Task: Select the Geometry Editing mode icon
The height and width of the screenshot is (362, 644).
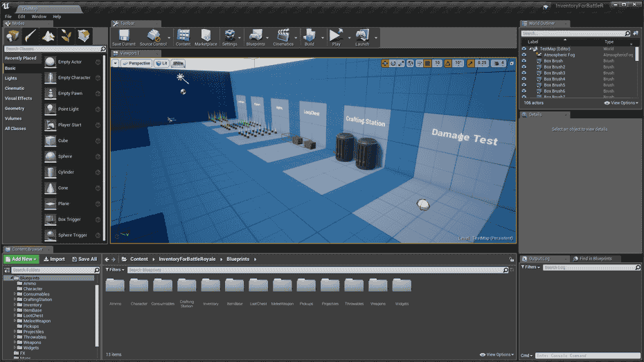Action: [84, 36]
